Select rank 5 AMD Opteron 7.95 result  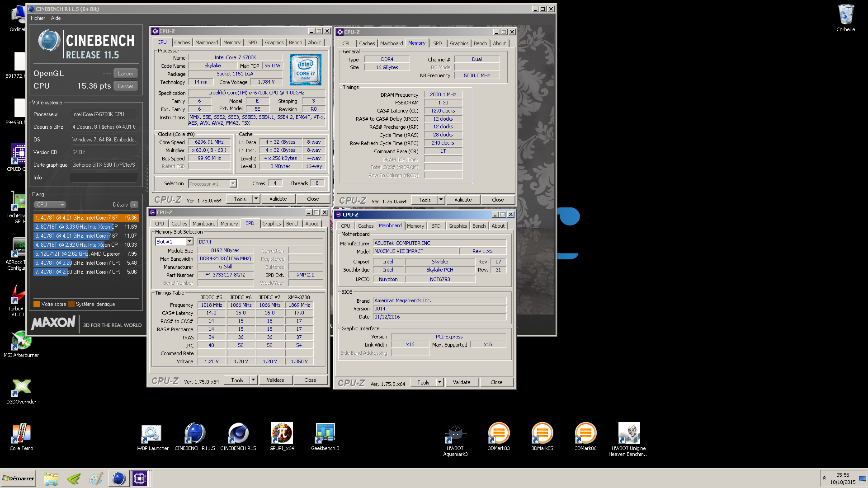(86, 254)
